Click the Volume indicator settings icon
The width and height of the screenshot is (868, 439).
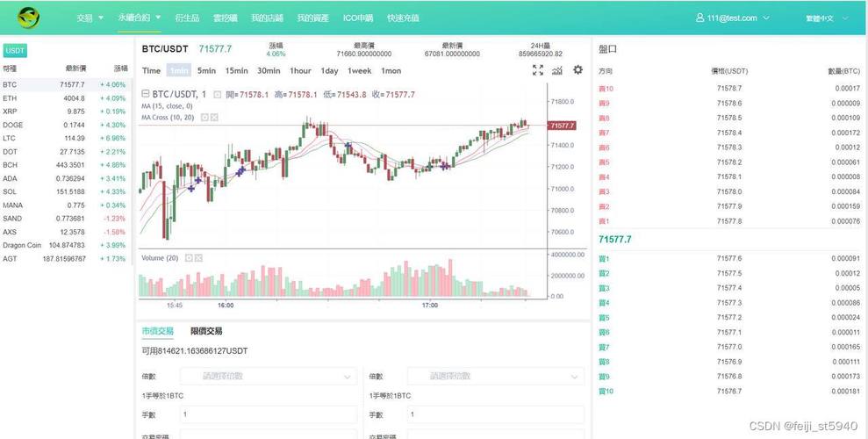pos(189,258)
